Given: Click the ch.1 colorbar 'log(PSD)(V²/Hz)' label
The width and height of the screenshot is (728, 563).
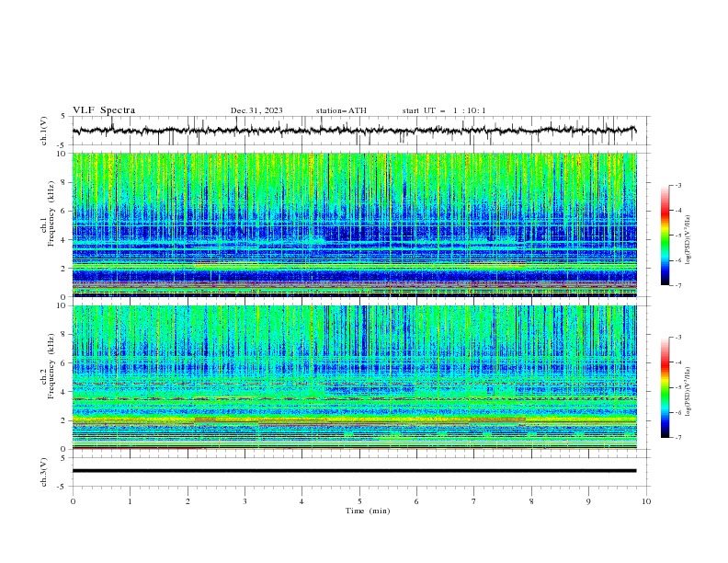Looking at the screenshot, I should click(688, 240).
